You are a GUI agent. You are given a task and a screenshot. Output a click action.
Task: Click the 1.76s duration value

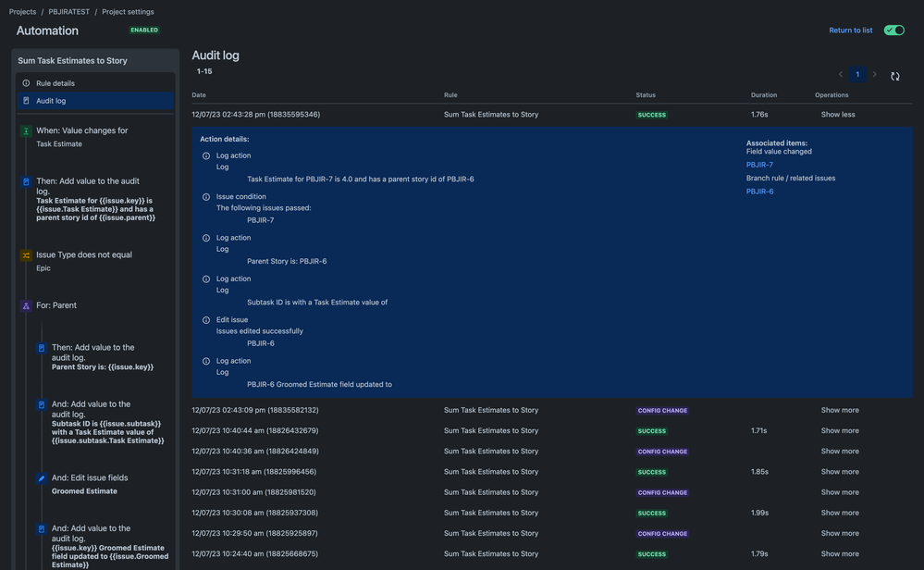click(x=759, y=115)
